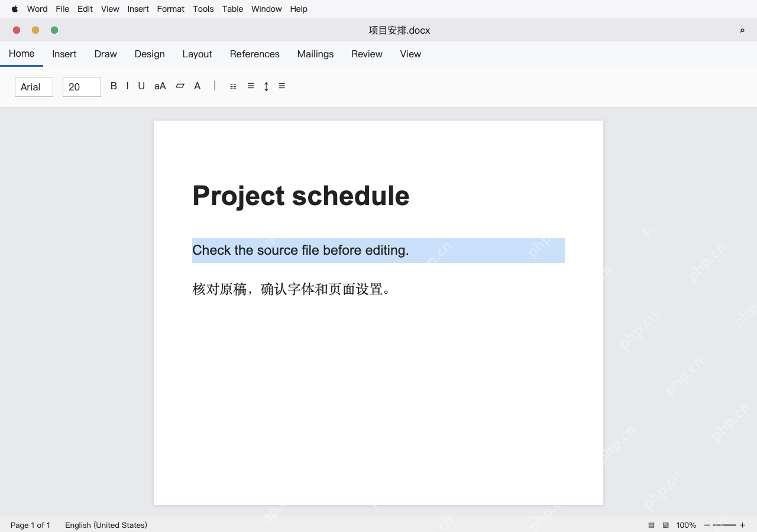
Task: Open the View menu in the menu bar
Action: coord(110,9)
